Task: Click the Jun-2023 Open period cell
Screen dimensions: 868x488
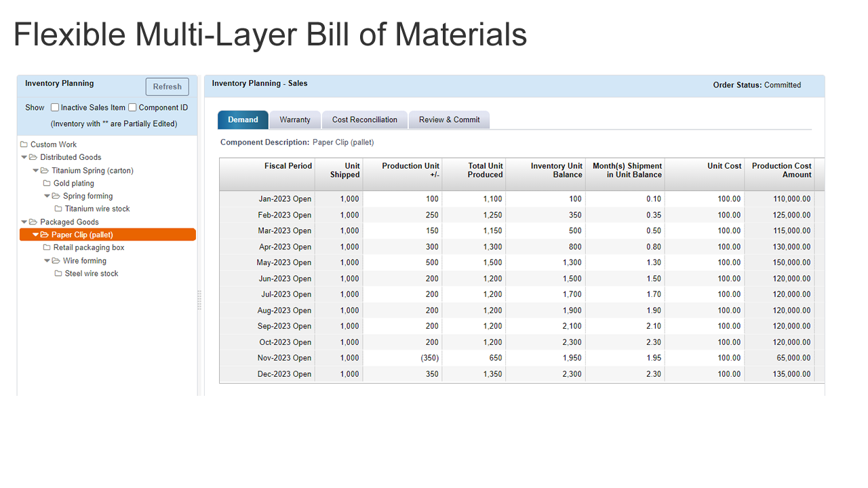Action: pos(267,279)
